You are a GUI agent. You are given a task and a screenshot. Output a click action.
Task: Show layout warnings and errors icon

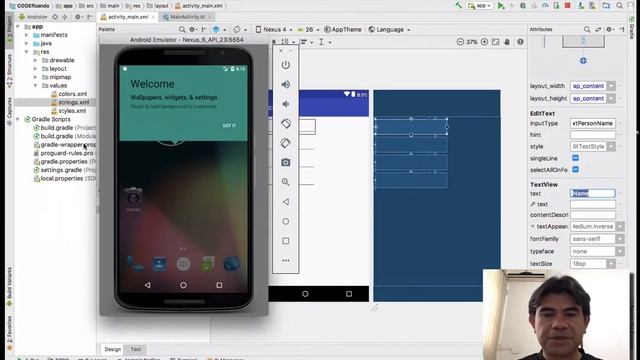point(520,42)
